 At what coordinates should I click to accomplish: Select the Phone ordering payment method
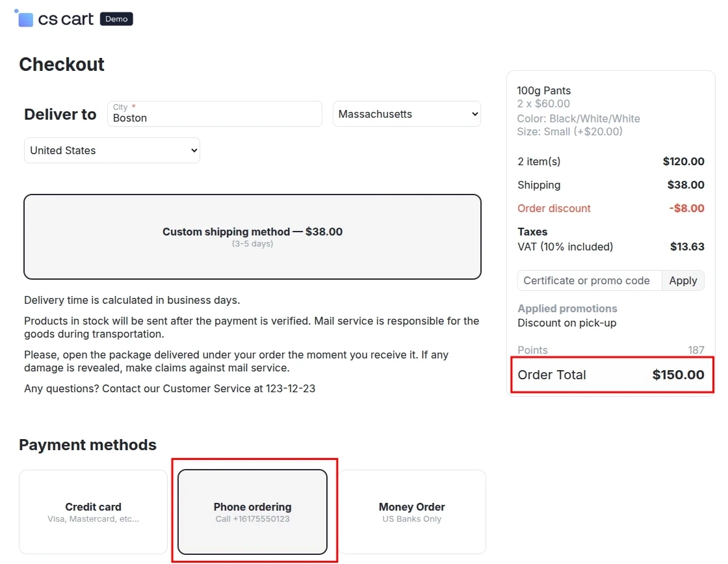click(x=252, y=512)
